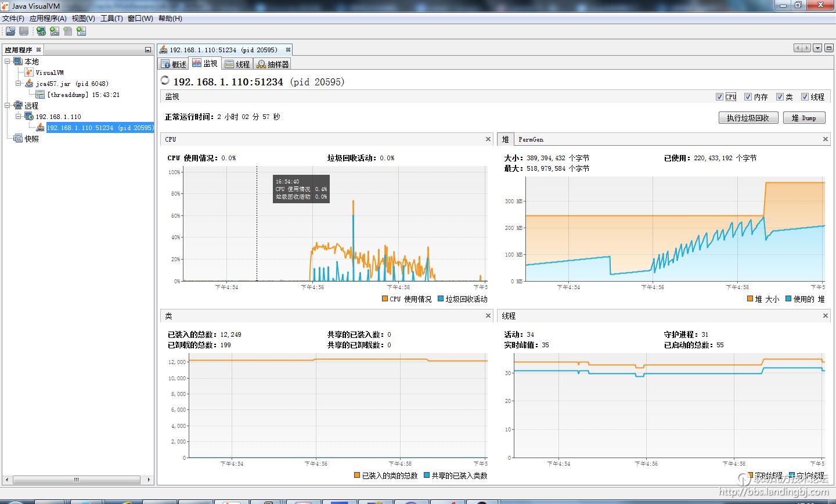The image size is (836, 504).
Task: Select the VisualVM application node icon
Action: tap(29, 73)
